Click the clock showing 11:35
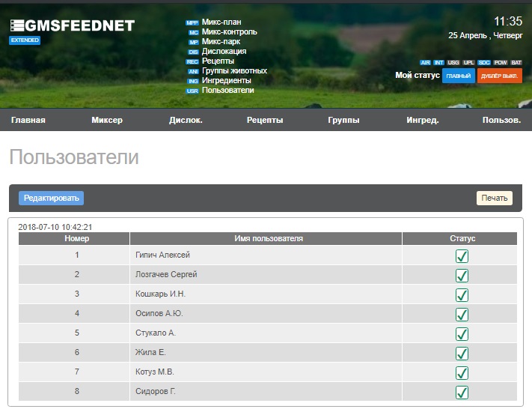The width and height of the screenshot is (532, 415). pyautogui.click(x=508, y=22)
